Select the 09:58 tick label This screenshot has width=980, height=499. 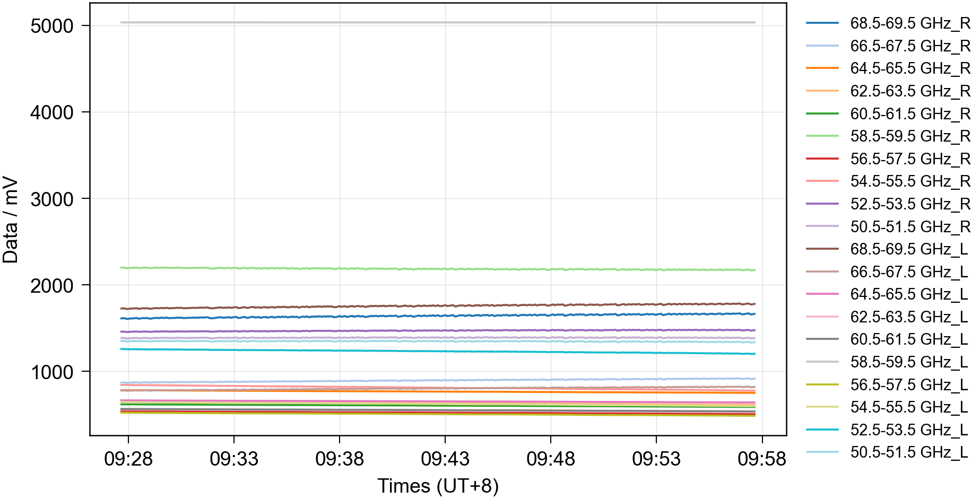point(761,459)
